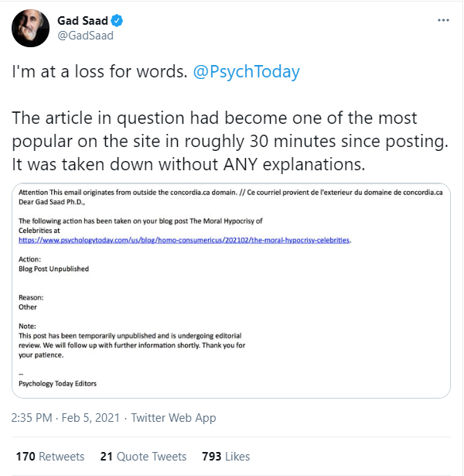Open the Gad Saad display name link
This screenshot has width=464, height=476.
point(83,21)
